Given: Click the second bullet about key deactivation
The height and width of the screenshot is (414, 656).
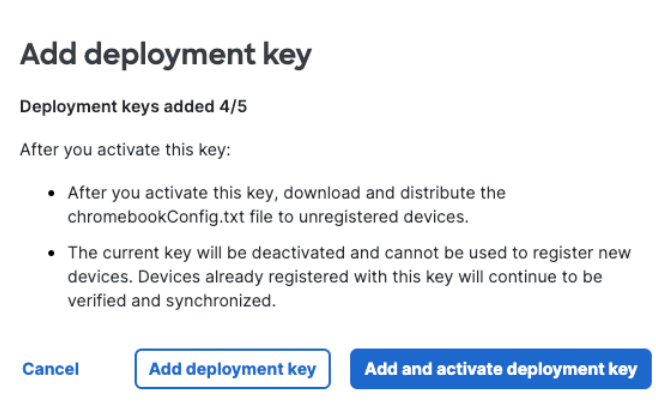Looking at the screenshot, I should pos(349,277).
